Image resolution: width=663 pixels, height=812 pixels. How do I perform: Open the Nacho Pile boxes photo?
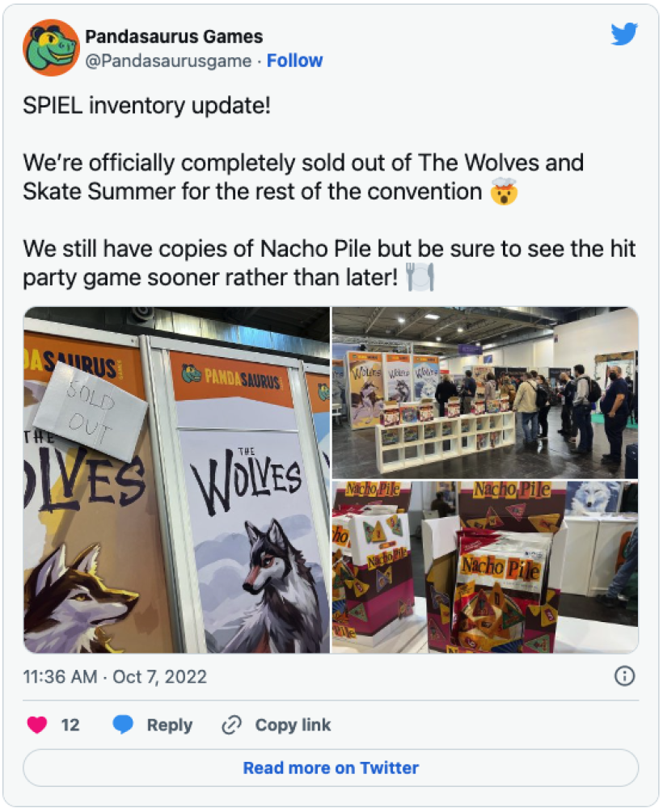click(x=485, y=566)
